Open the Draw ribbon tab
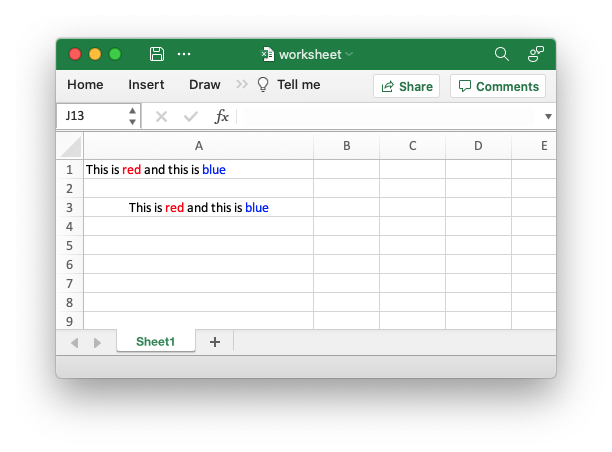The width and height of the screenshot is (612, 452). [x=204, y=85]
